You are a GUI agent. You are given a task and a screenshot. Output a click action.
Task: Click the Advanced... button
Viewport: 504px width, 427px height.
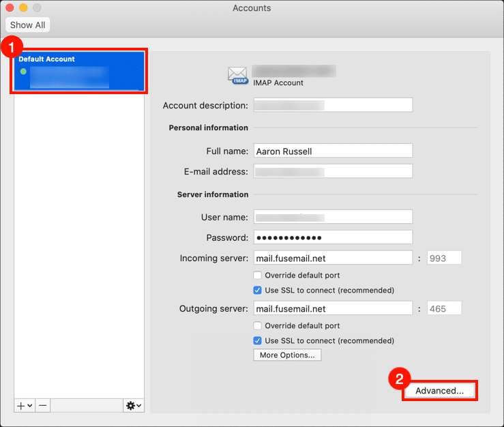439,391
